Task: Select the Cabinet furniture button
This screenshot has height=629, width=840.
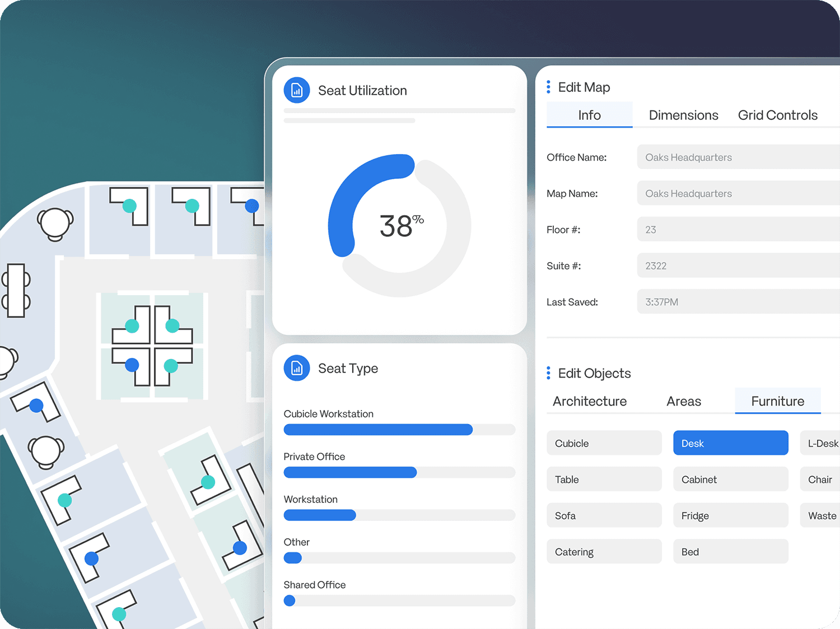Action: pos(731,479)
